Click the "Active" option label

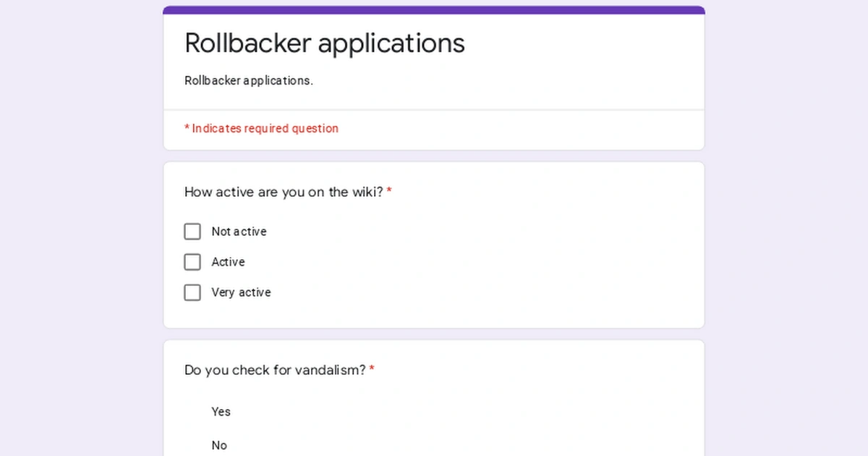coord(228,261)
